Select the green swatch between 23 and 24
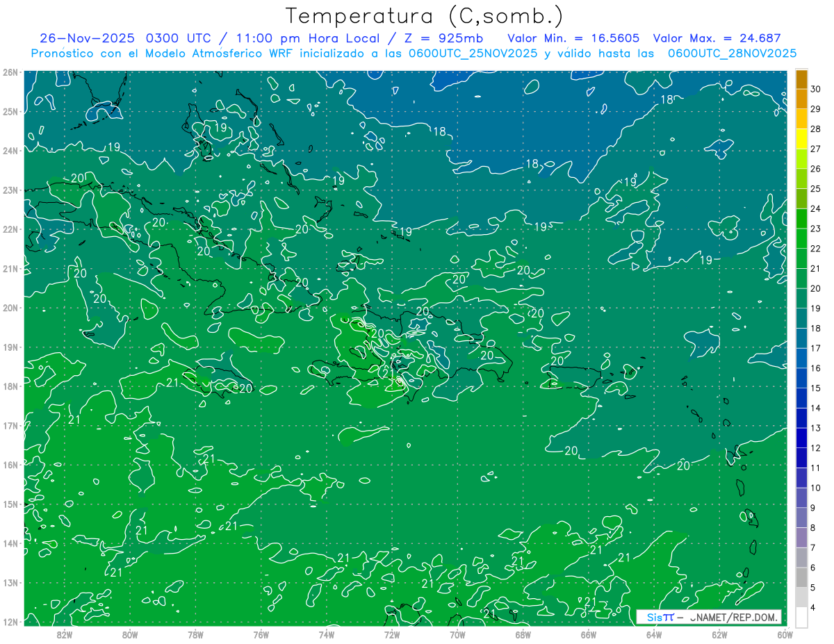This screenshot has width=834, height=644. pos(801,219)
